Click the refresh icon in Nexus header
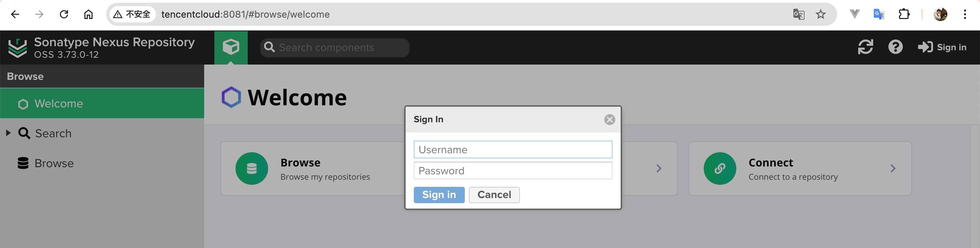 (865, 48)
